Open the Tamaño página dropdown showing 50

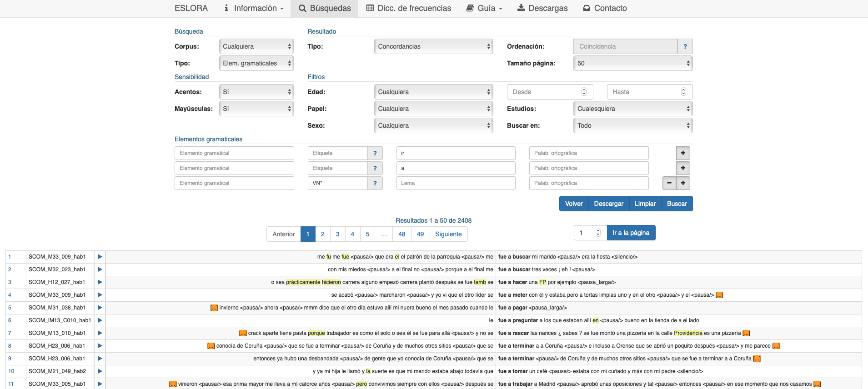(632, 63)
